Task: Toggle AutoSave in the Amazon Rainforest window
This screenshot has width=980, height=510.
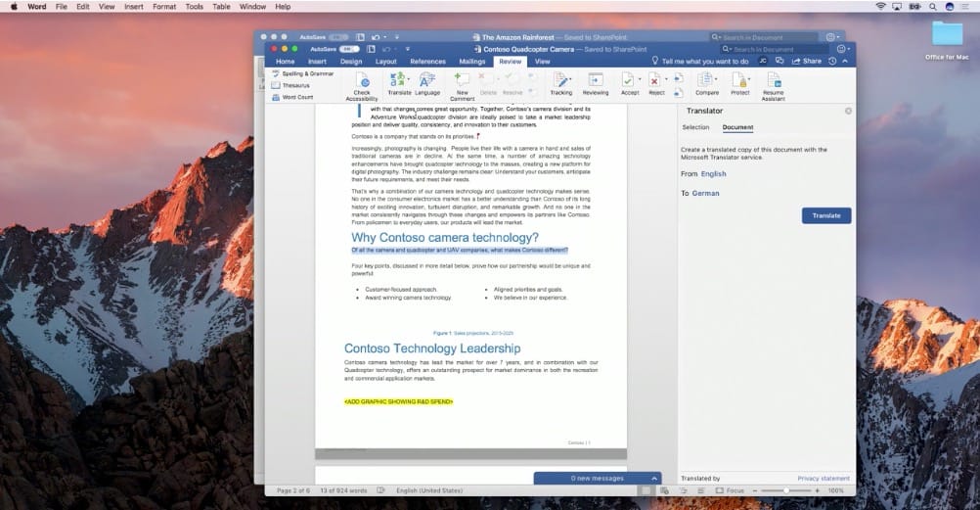Action: click(x=338, y=37)
